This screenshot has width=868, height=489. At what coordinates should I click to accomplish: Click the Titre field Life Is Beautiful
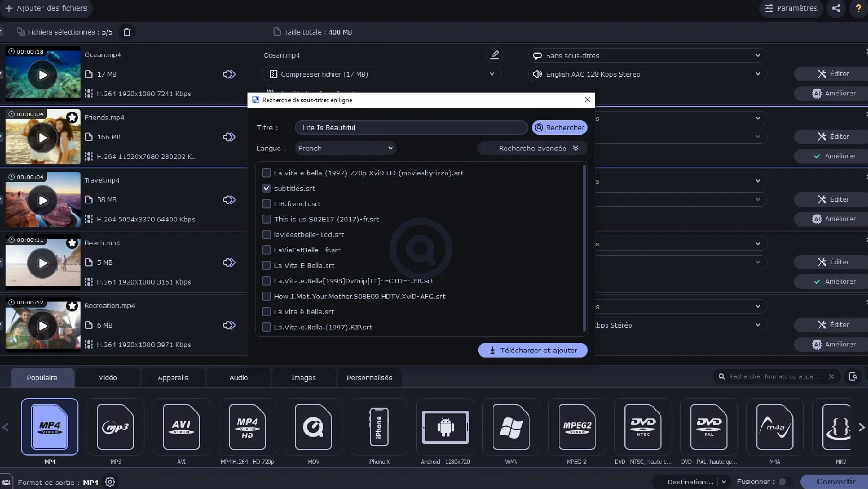411,127
